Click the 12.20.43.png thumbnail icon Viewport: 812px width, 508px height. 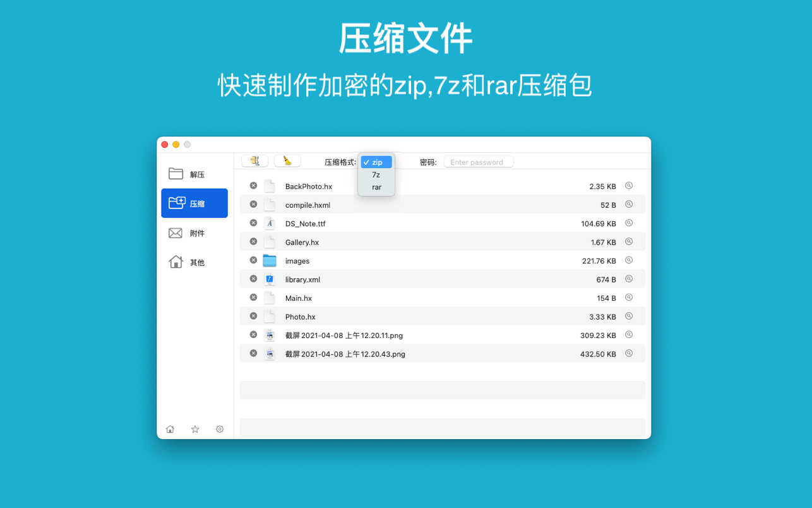pos(270,353)
